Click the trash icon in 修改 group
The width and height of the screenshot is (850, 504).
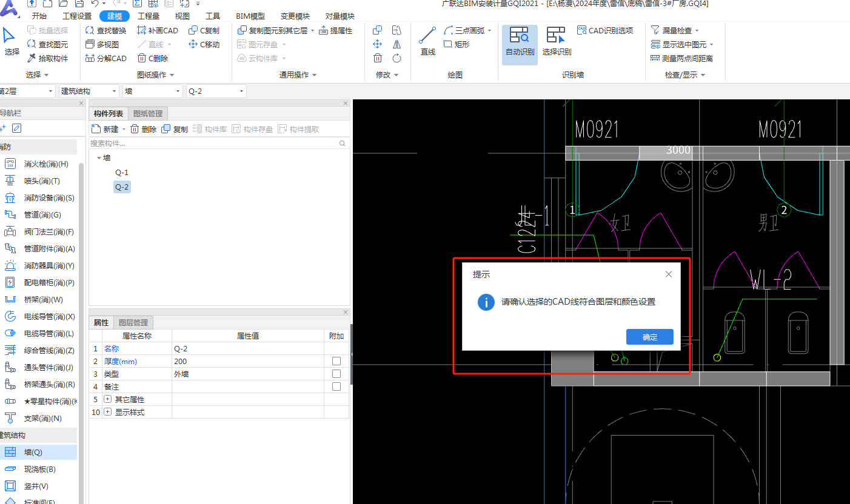(x=377, y=58)
